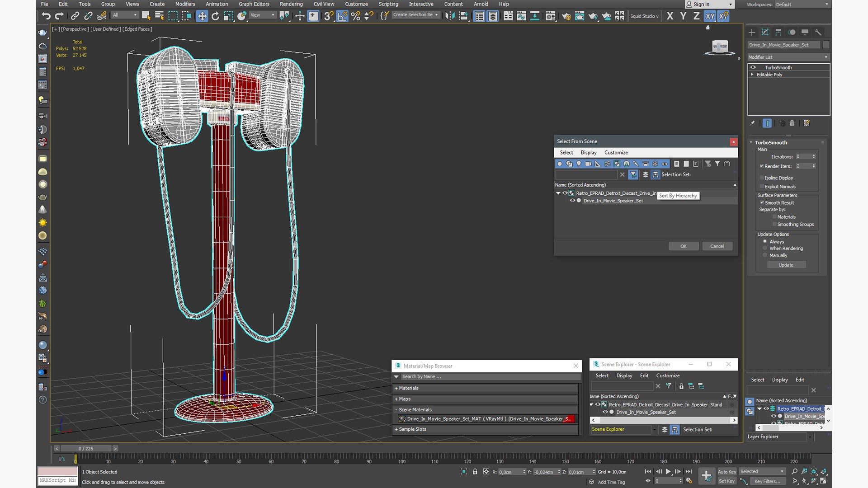Open the Utilities wrench tab in the command panel
The width and height of the screenshot is (868, 488).
(818, 32)
